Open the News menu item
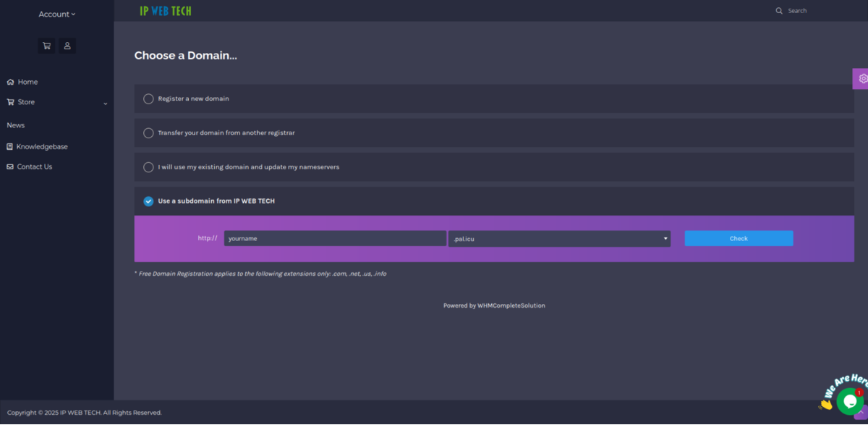868x425 pixels. (x=16, y=125)
